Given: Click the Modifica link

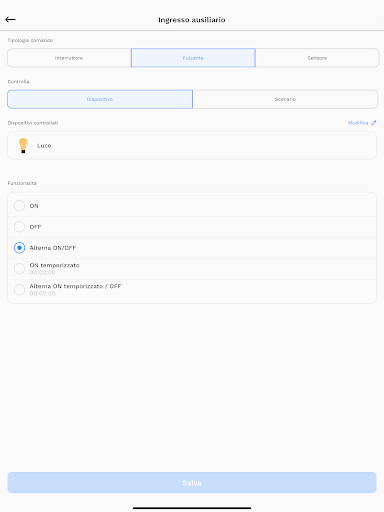Looking at the screenshot, I should 358,123.
